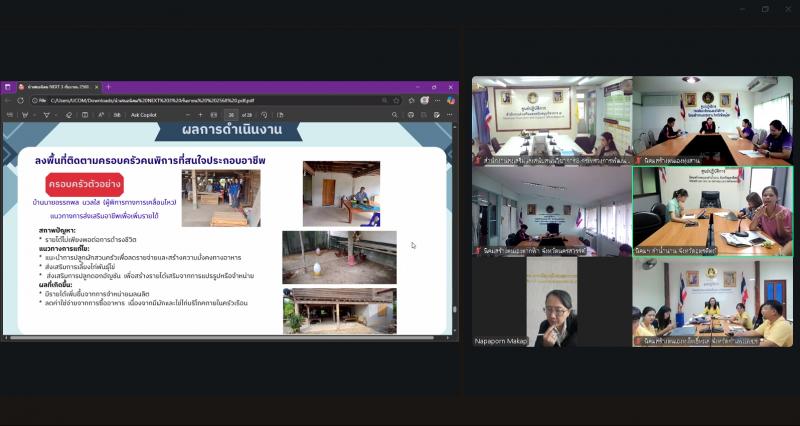Click Ask Copilot in the PDF toolbar
This screenshot has width=800, height=426.
(144, 115)
